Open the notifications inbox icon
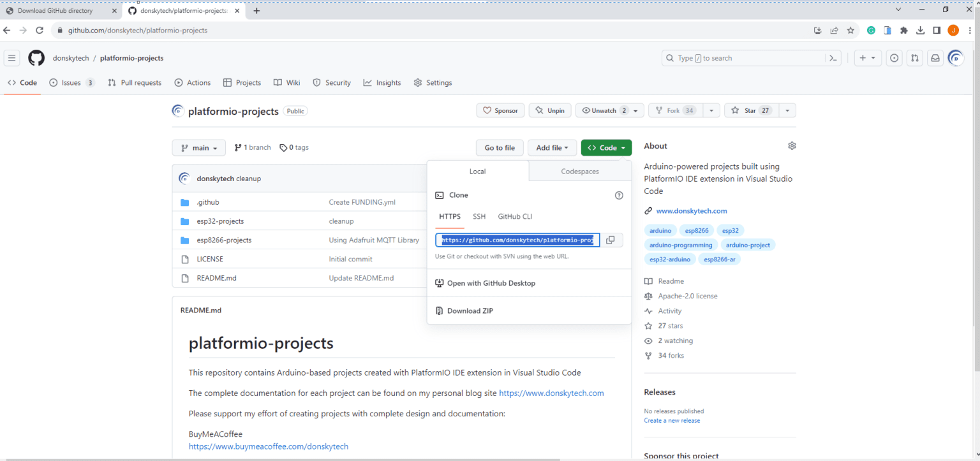The width and height of the screenshot is (980, 461). [935, 57]
